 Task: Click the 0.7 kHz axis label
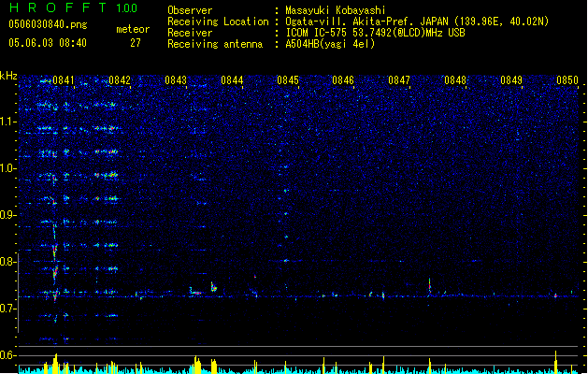click(x=8, y=309)
